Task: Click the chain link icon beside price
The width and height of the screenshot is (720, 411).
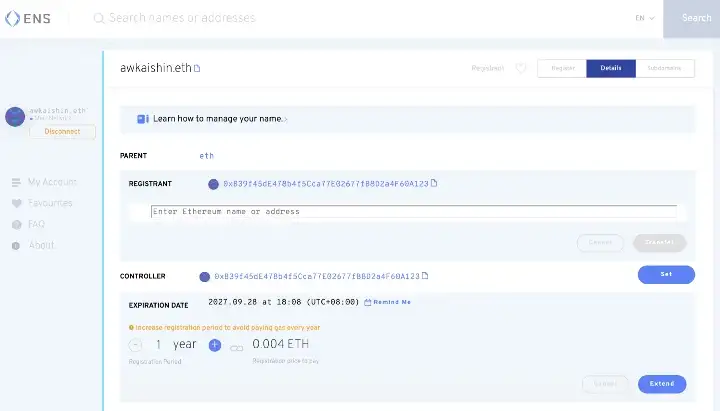Action: [237, 348]
